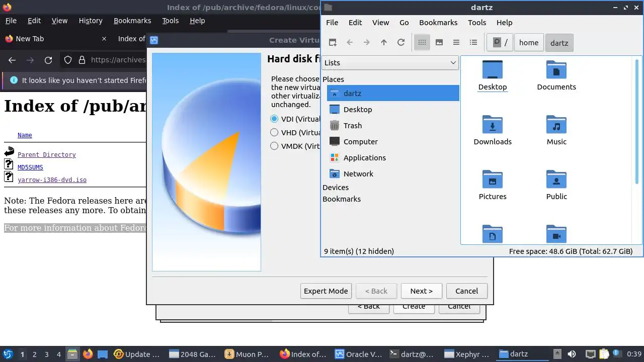Sort by the Name column link

point(25,135)
